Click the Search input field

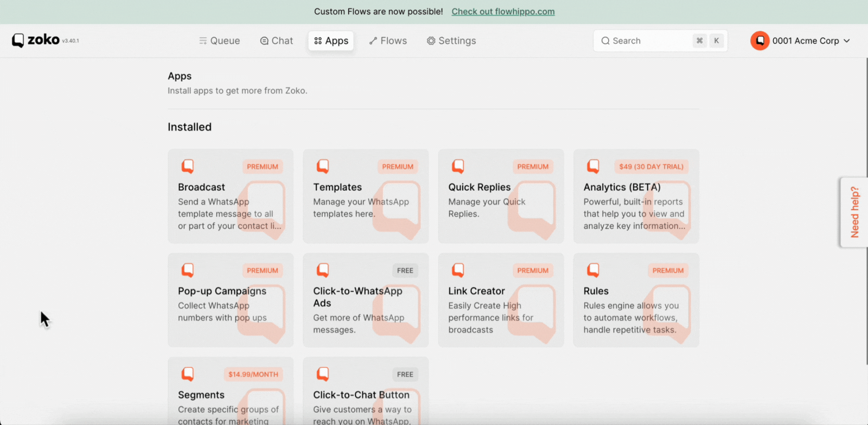pos(660,41)
